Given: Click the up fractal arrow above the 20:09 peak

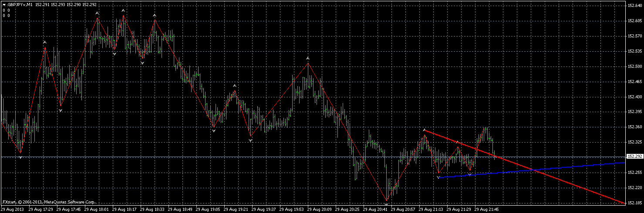Looking at the screenshot, I should point(308,58).
